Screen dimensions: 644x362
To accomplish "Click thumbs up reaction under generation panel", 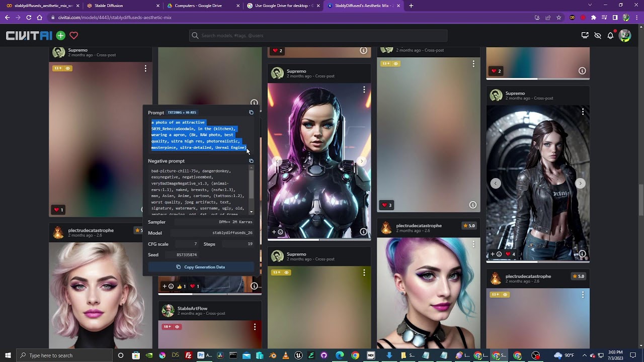I will [182, 286].
